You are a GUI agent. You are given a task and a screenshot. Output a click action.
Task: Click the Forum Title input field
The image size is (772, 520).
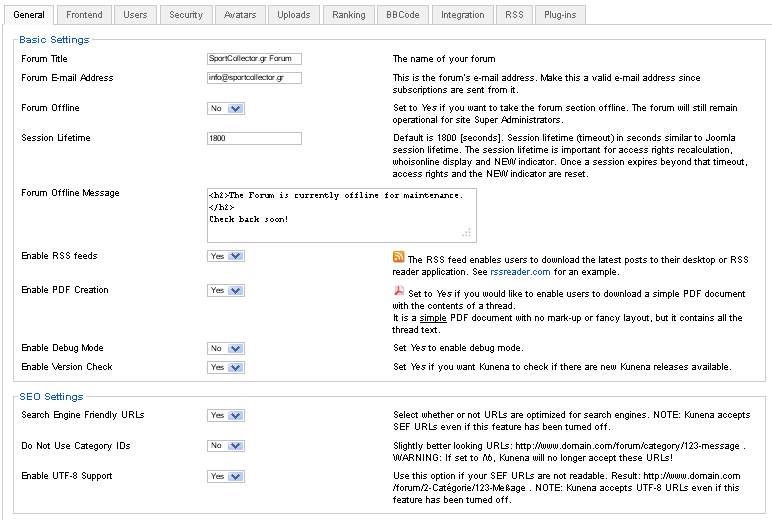point(254,59)
